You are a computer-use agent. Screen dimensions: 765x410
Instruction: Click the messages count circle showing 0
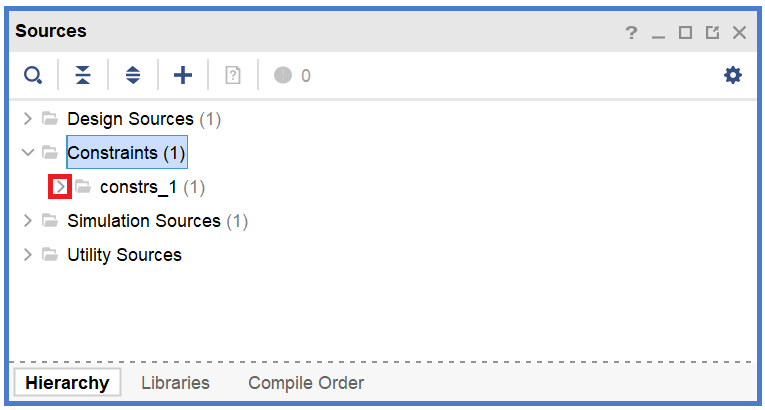pyautogui.click(x=283, y=75)
